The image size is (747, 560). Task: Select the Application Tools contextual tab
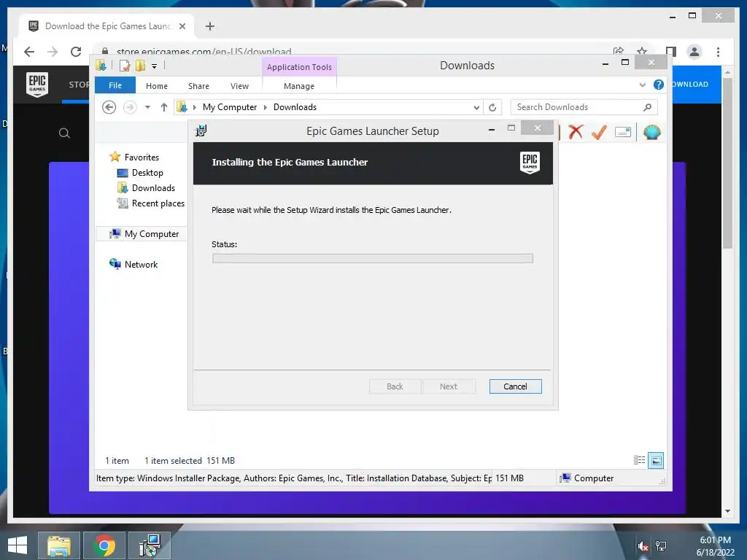pos(299,67)
